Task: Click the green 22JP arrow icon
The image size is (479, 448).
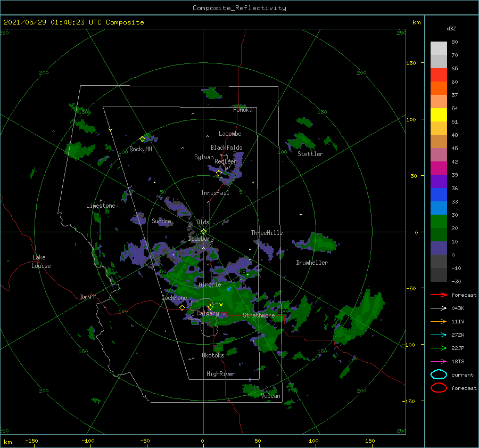Action: tap(439, 348)
